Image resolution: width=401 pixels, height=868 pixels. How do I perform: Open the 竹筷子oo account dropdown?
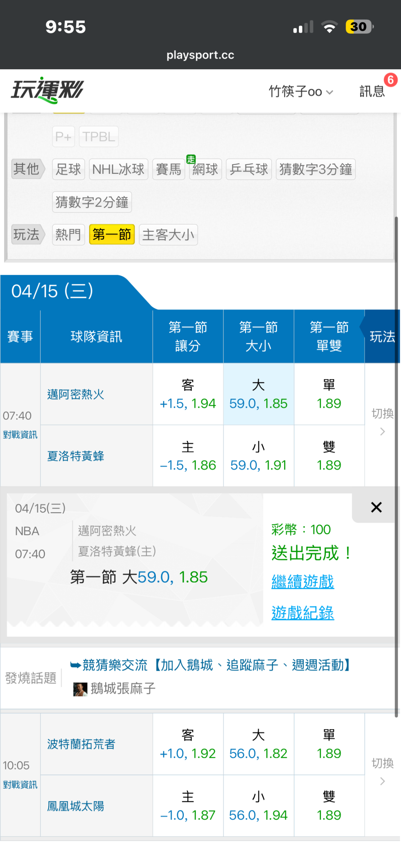pos(301,91)
